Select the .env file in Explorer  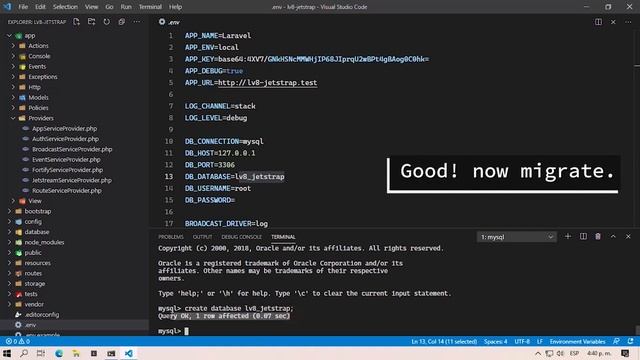click(74, 325)
